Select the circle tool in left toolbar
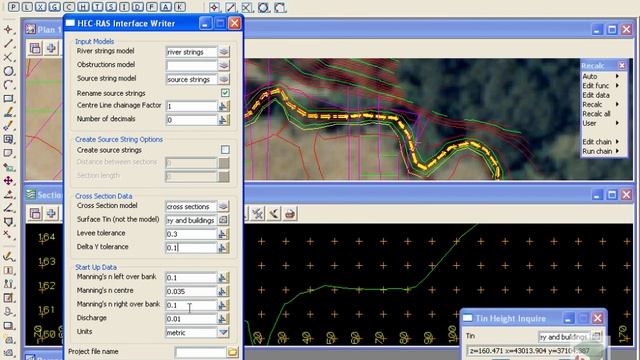The height and width of the screenshot is (360, 640). [x=8, y=71]
